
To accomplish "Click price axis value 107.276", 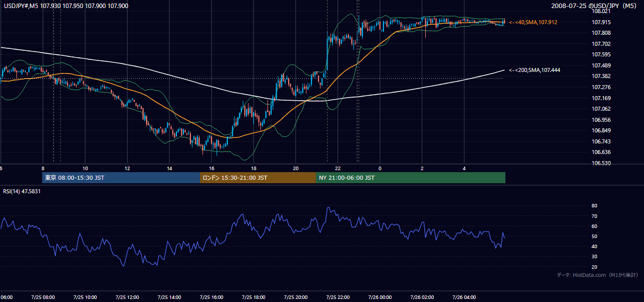I will pos(601,87).
